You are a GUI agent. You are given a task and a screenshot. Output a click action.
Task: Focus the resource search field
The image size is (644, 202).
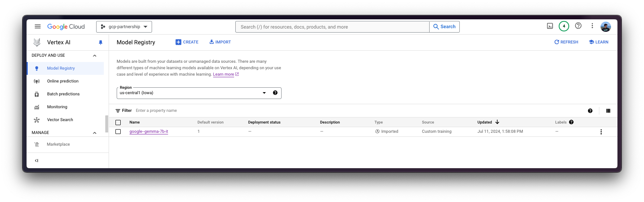332,27
